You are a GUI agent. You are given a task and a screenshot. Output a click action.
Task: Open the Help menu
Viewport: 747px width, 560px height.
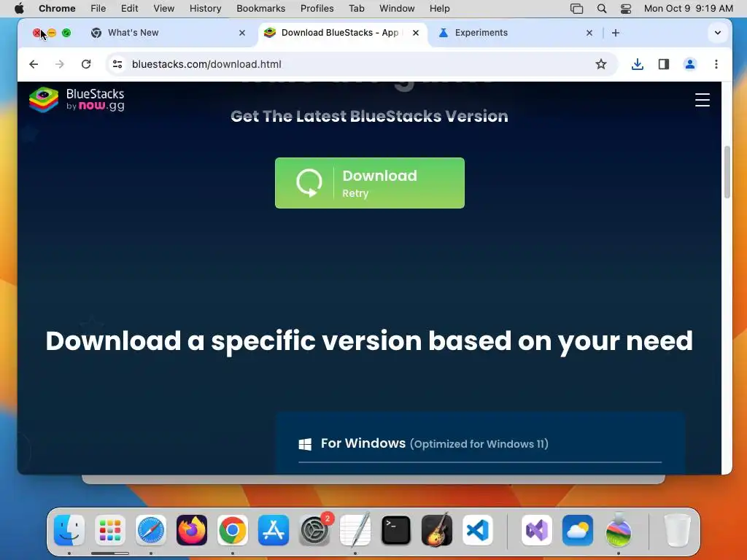[x=439, y=9]
